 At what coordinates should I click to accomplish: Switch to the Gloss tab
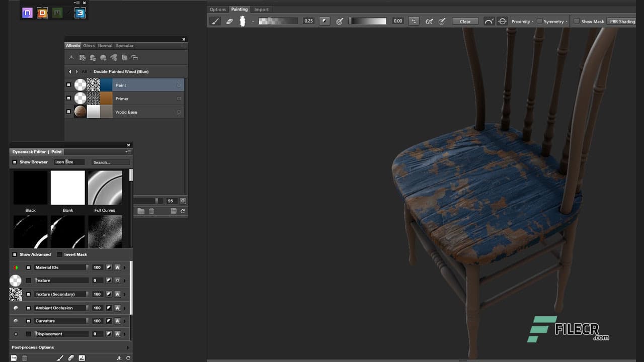tap(89, 45)
